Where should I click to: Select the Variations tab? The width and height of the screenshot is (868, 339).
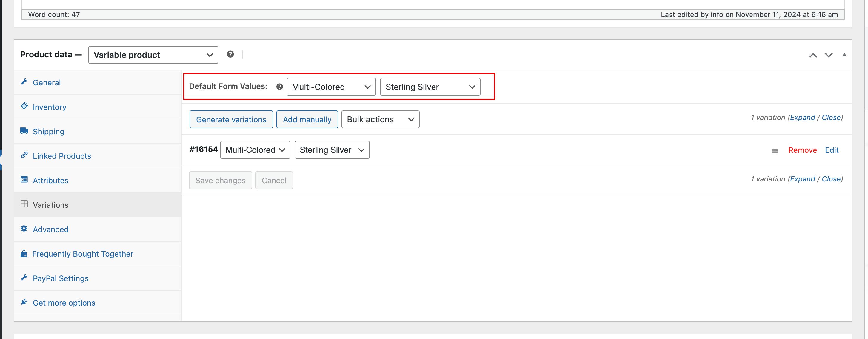click(x=98, y=205)
